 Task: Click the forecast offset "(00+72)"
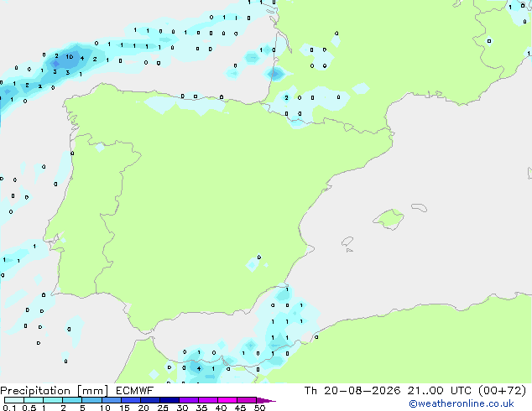(502, 391)
